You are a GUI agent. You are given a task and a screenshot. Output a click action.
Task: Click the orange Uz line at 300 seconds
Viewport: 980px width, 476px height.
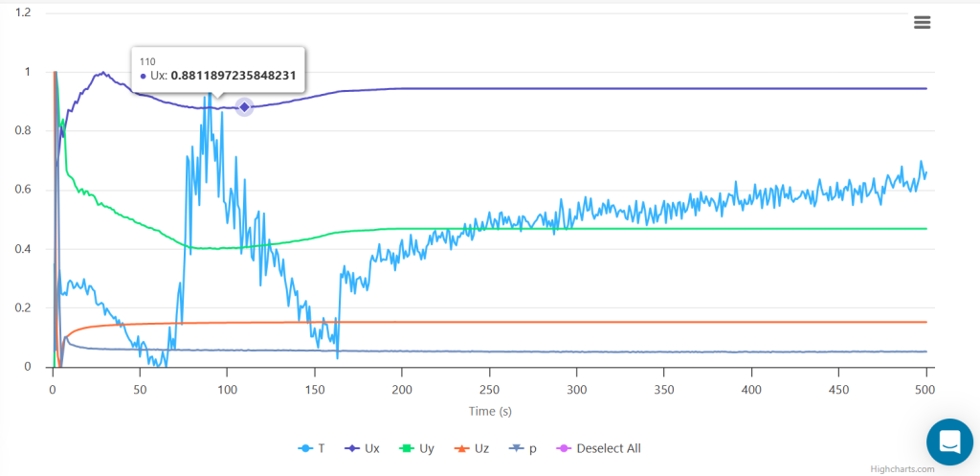pyautogui.click(x=576, y=322)
